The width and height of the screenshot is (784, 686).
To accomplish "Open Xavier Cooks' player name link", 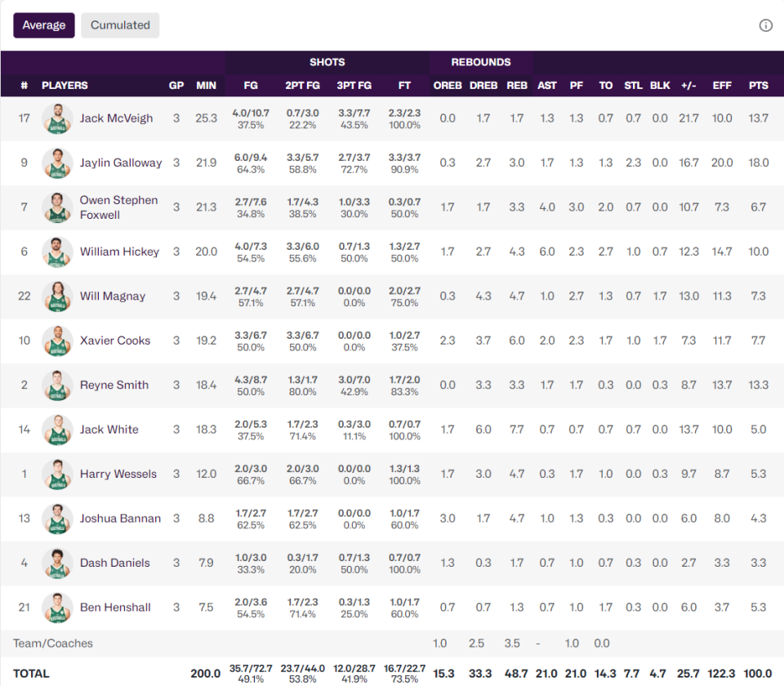I will 115,341.
